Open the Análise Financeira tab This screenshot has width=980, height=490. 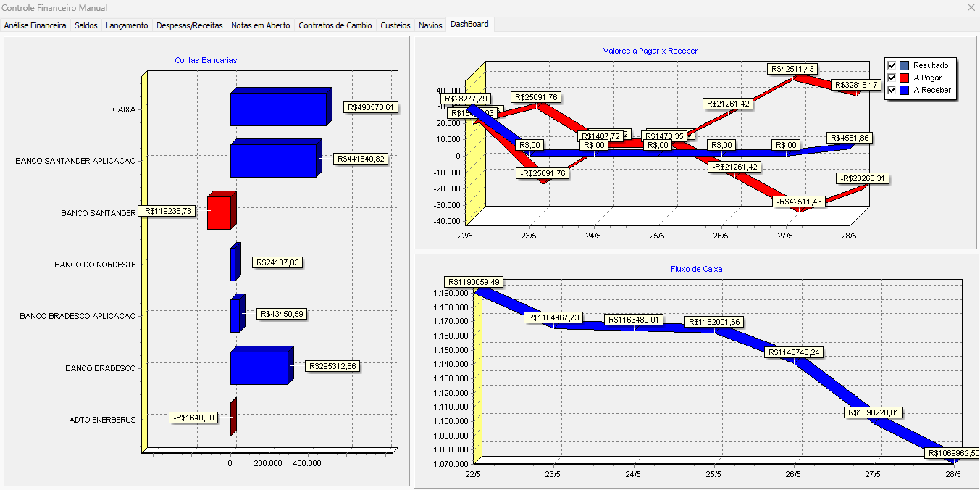(x=35, y=25)
